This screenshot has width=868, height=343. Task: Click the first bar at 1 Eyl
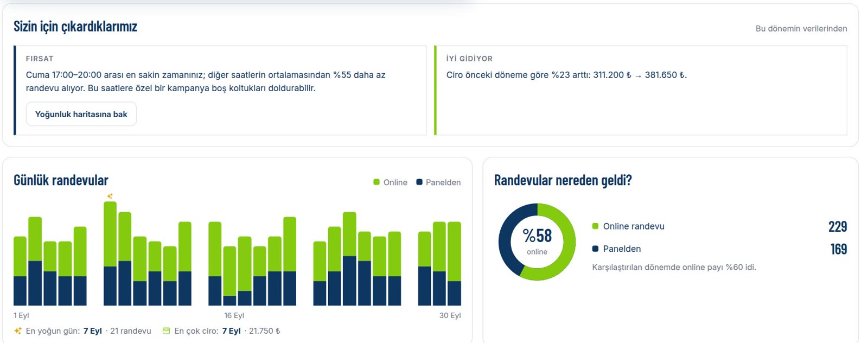coord(20,271)
